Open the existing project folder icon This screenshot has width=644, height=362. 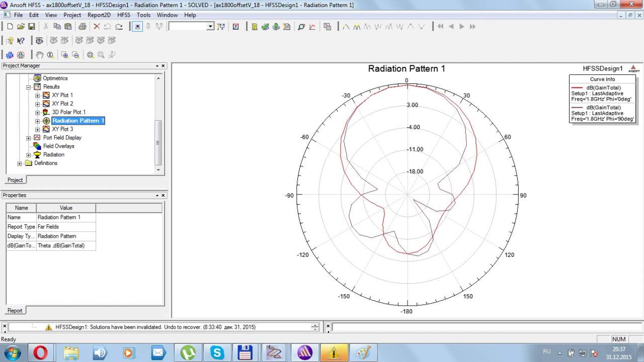click(x=21, y=27)
